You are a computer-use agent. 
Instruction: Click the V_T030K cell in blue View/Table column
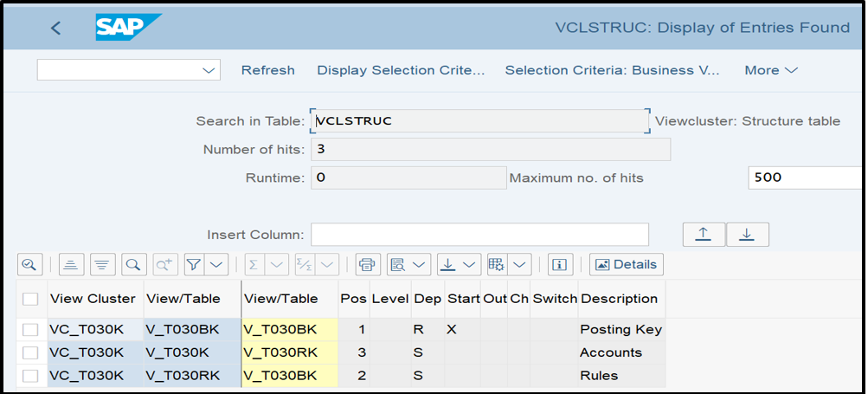coord(192,353)
